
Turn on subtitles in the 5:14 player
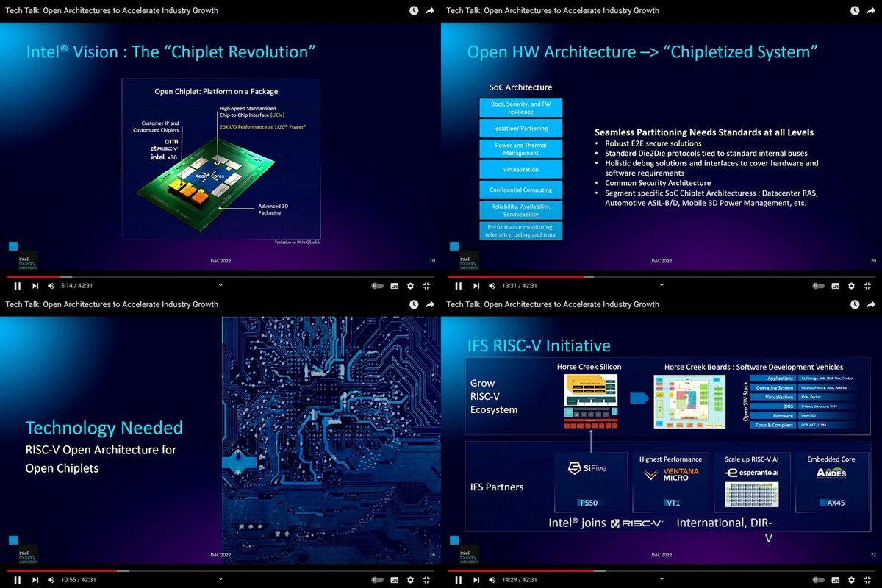394,286
